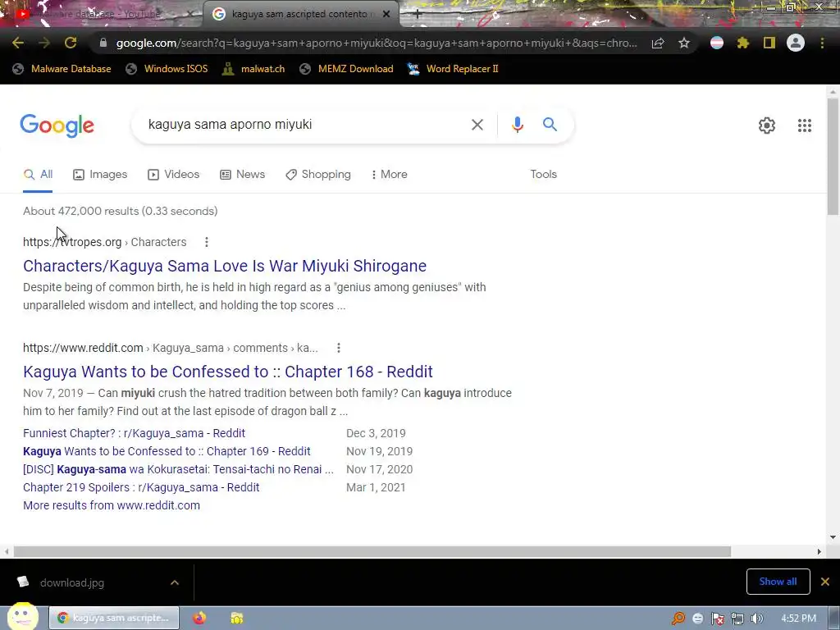The image size is (840, 630).
Task: Click the vertical scrollbar thumb
Action: 833,157
